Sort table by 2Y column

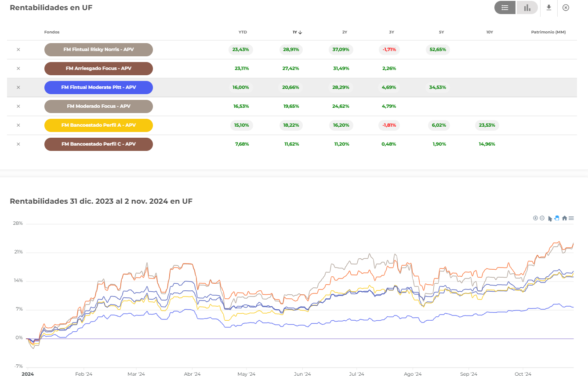pos(345,32)
